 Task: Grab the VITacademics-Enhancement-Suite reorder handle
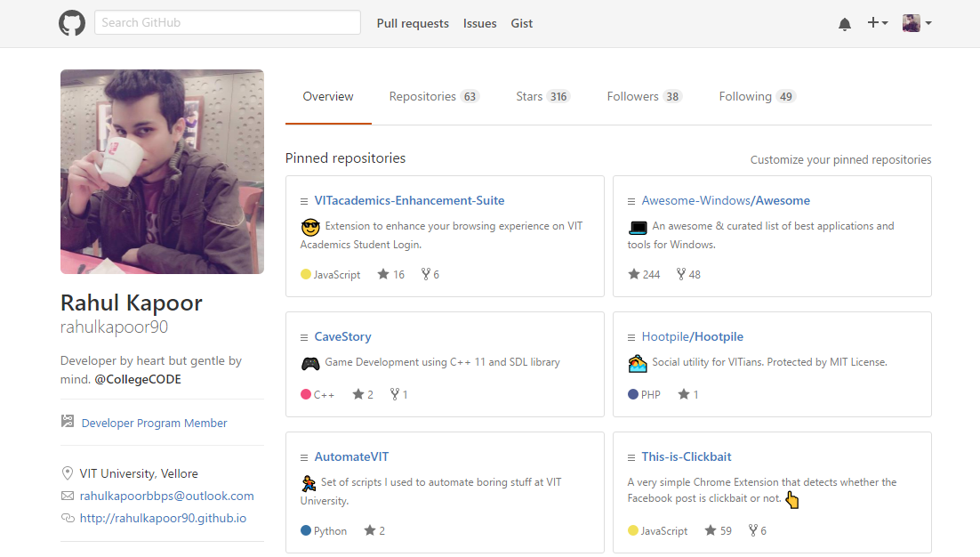[x=304, y=201]
